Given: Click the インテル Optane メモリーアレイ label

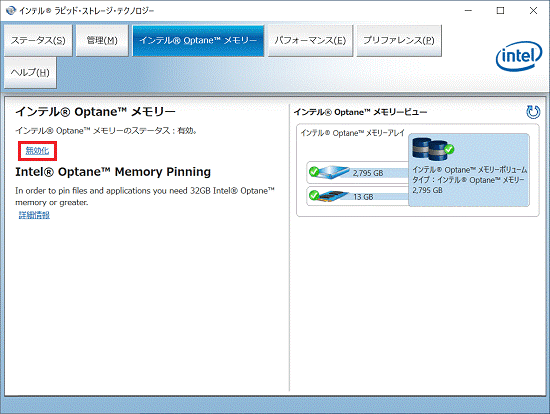Looking at the screenshot, I should point(353,133).
